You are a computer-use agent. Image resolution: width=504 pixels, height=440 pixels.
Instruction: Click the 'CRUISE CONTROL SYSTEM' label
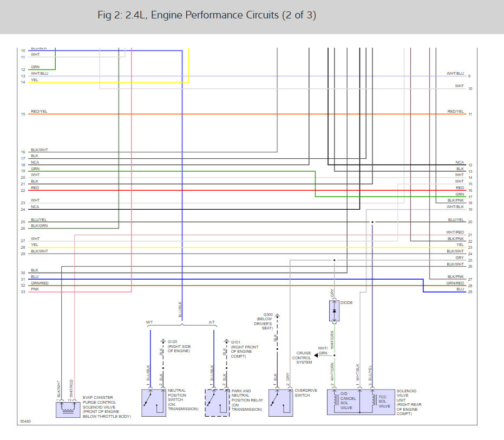pos(302,358)
